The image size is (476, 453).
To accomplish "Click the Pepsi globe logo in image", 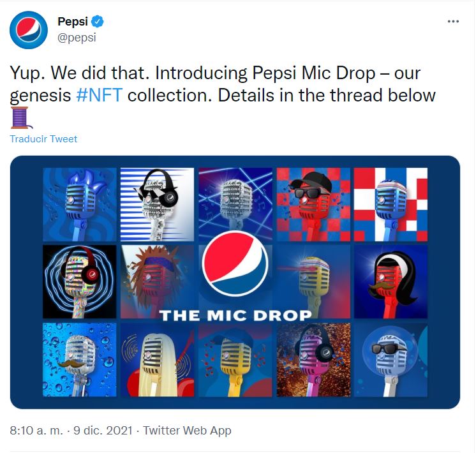I will pos(235,264).
